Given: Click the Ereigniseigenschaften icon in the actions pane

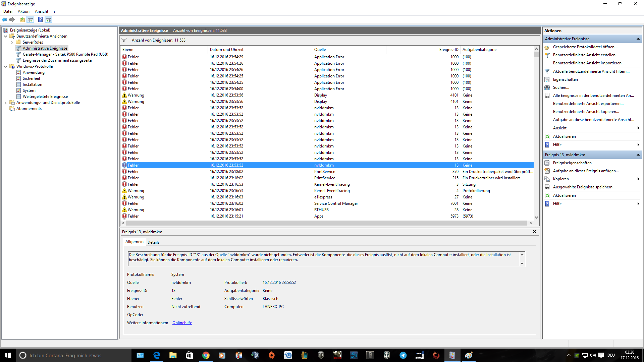Looking at the screenshot, I should pyautogui.click(x=547, y=163).
